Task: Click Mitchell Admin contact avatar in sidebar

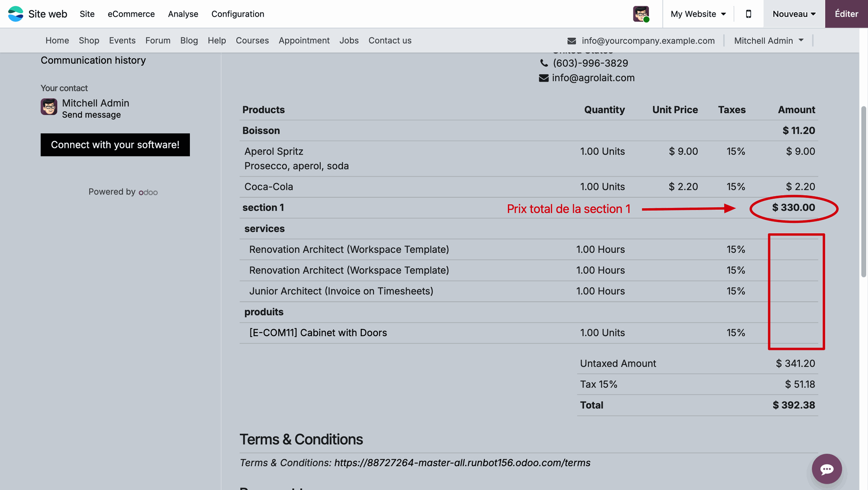Action: coord(49,107)
